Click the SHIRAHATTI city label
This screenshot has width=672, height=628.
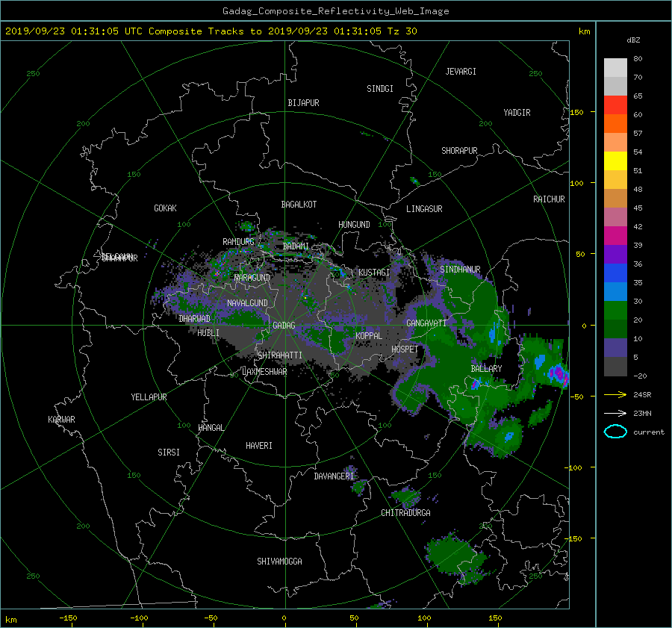pos(280,355)
